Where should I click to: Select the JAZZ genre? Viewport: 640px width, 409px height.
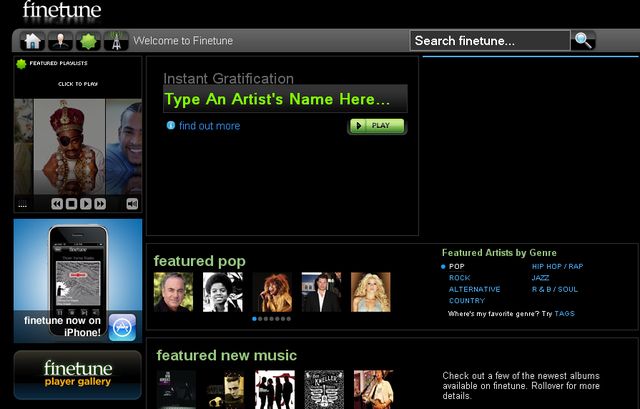click(x=540, y=278)
